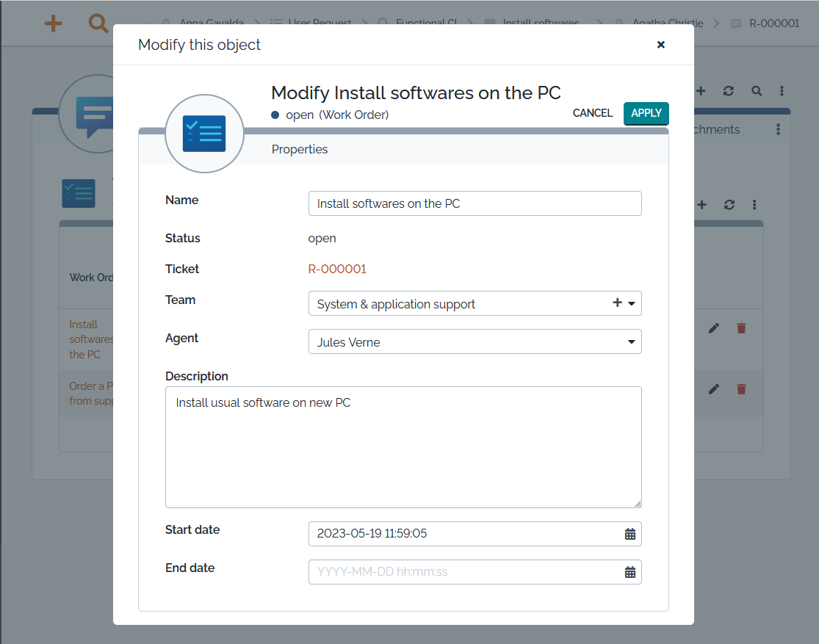Select the Properties tab

pyautogui.click(x=300, y=149)
